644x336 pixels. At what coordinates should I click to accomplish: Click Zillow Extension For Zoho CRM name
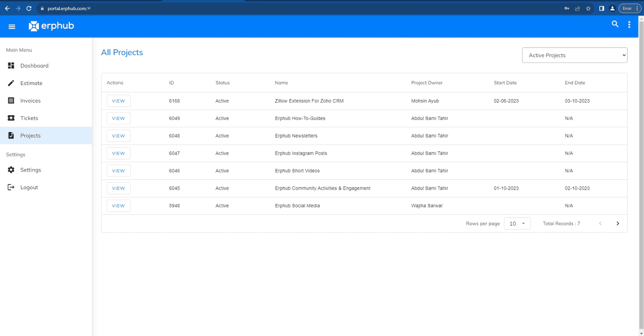click(x=309, y=101)
